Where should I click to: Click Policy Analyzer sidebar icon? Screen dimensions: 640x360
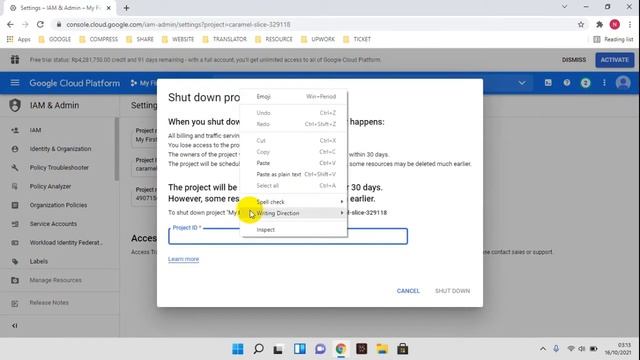click(15, 187)
